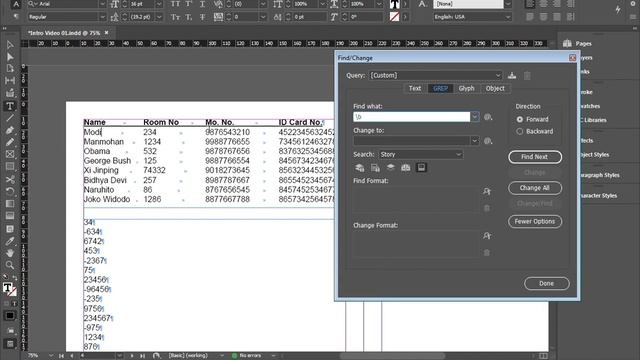Screen dimensions: 640x360
Task: Select the Gradient Feather tool
Action: tap(10, 216)
